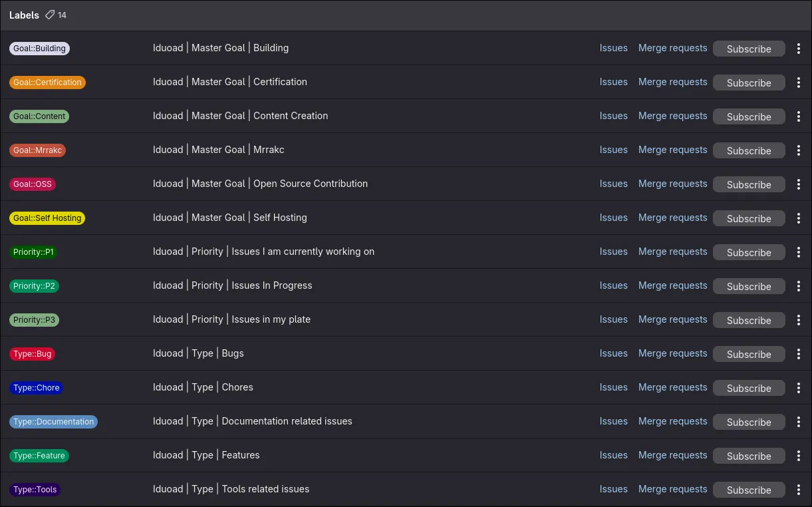Open Issues link for Type::Tools label
The image size is (812, 507).
click(x=613, y=489)
